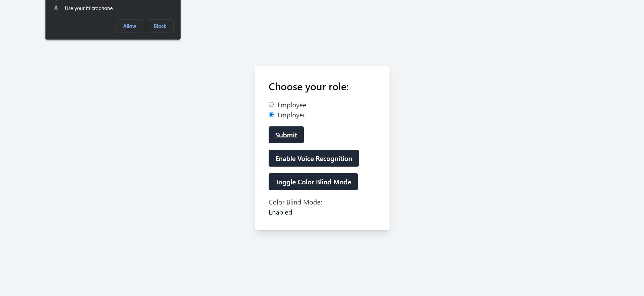Click the Employer label text

(291, 115)
